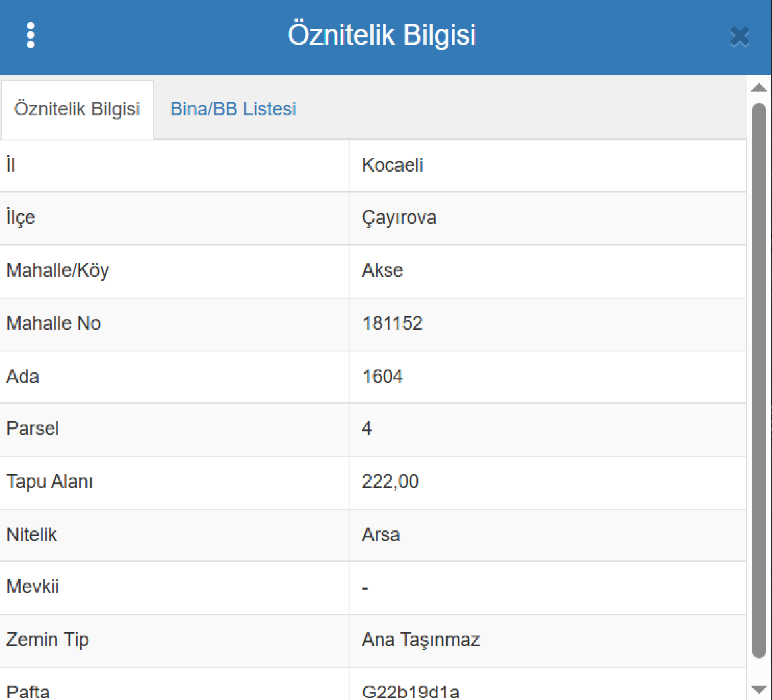The width and height of the screenshot is (772, 700).
Task: Click the Mevkii row label
Action: point(33,587)
